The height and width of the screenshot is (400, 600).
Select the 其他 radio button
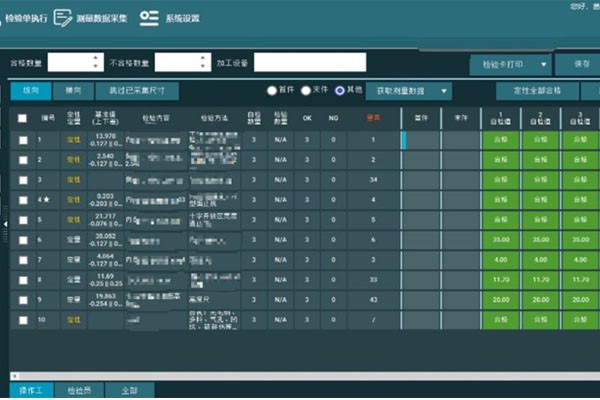coord(340,91)
